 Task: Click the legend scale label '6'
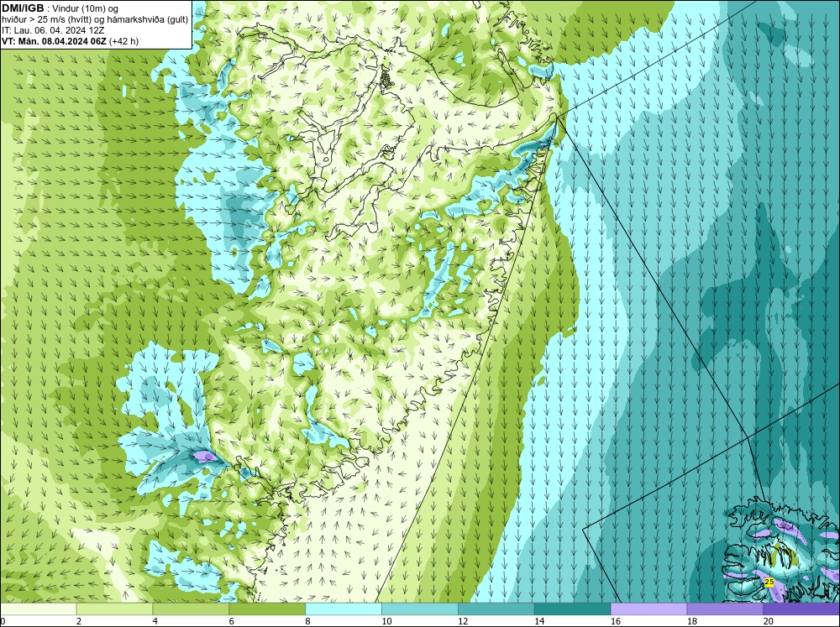(232, 621)
